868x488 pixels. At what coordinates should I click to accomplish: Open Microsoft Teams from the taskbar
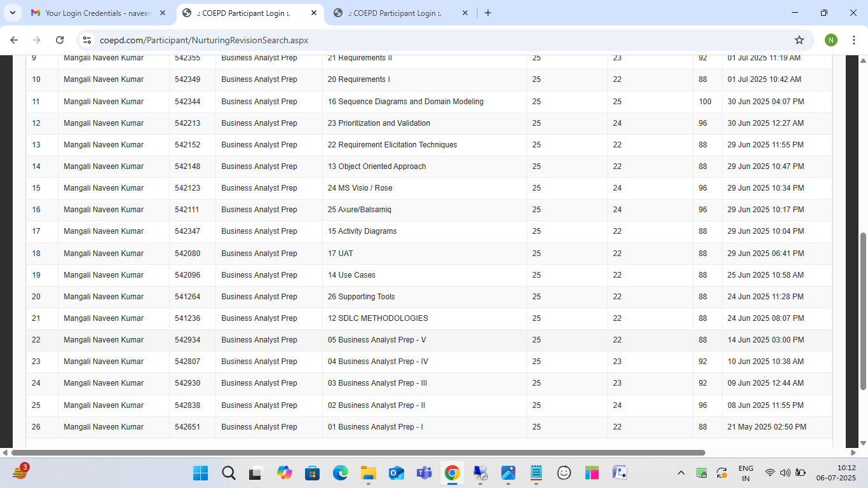[x=424, y=473]
